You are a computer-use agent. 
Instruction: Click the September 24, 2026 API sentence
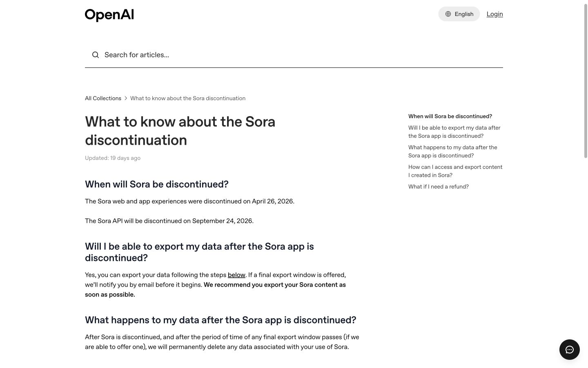(169, 221)
